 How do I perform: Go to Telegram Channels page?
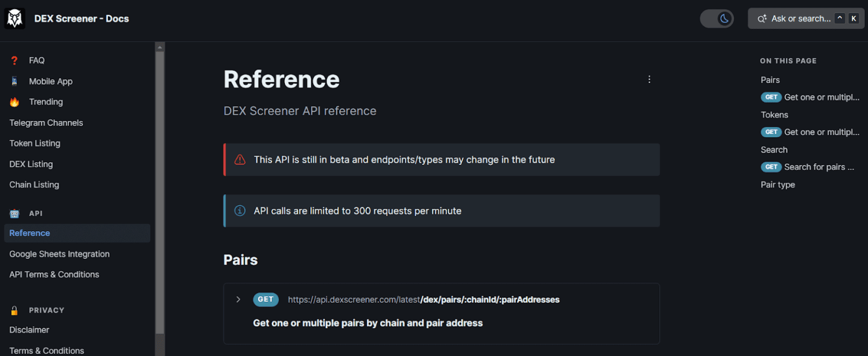tap(46, 123)
